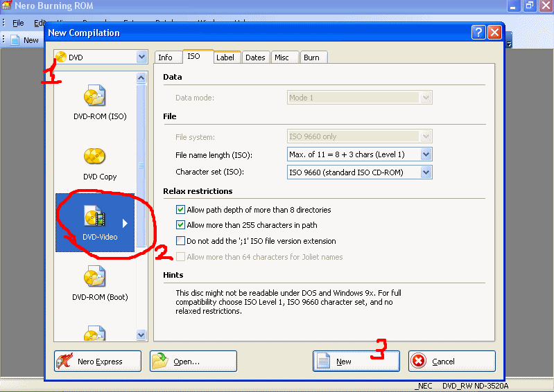Click the red Cancel cross icon
554x392 pixels.
click(x=419, y=361)
